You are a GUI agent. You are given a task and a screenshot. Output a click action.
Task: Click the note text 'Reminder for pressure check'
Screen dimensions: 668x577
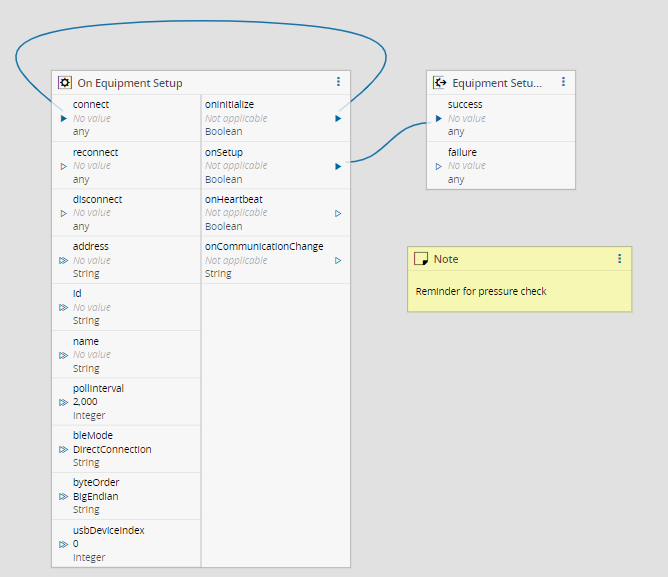pyautogui.click(x=481, y=292)
